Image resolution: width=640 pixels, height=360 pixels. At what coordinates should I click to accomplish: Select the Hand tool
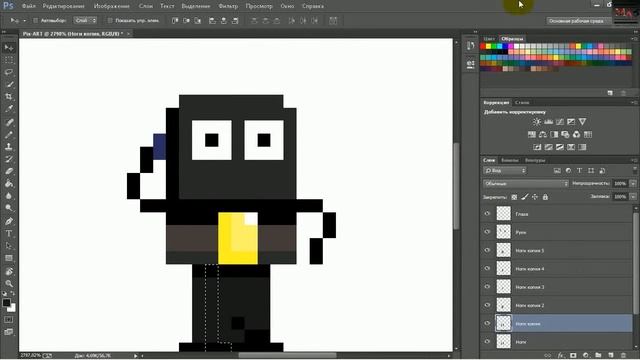click(x=9, y=271)
